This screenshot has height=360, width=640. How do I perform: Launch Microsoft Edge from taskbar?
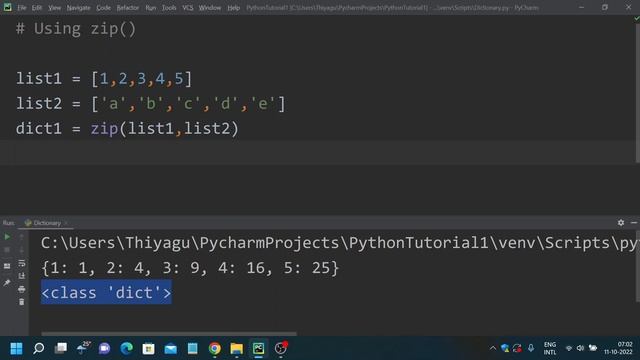[x=127, y=348]
